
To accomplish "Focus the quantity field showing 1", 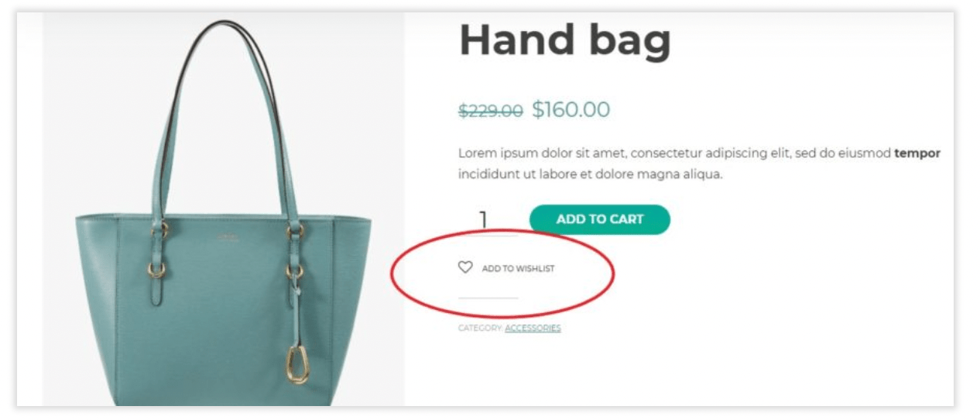I will point(484,220).
